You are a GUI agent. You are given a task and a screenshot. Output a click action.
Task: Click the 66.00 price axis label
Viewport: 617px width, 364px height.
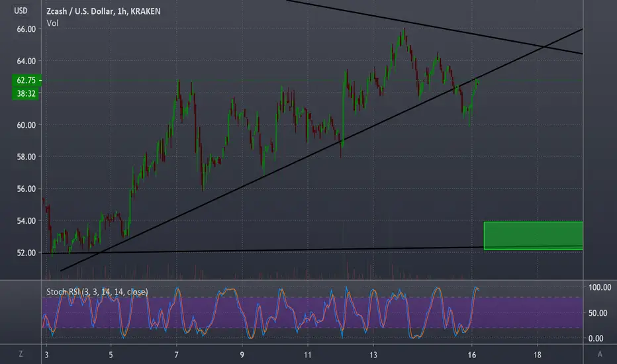26,29
